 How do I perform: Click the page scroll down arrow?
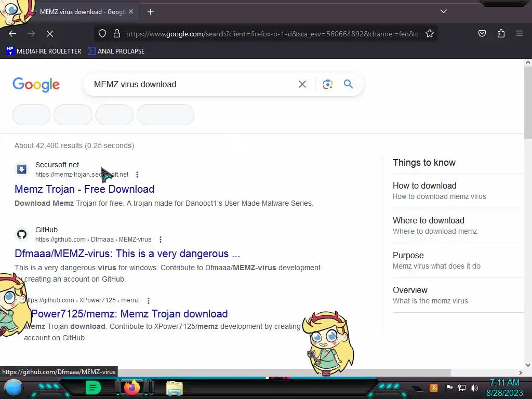[528, 365]
